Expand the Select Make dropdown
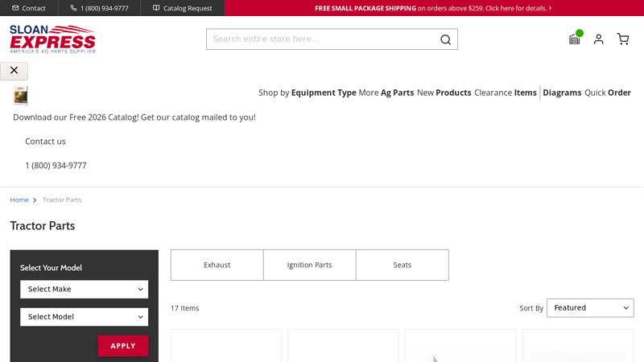Screen dimensions: 644x362 click(x=85, y=289)
